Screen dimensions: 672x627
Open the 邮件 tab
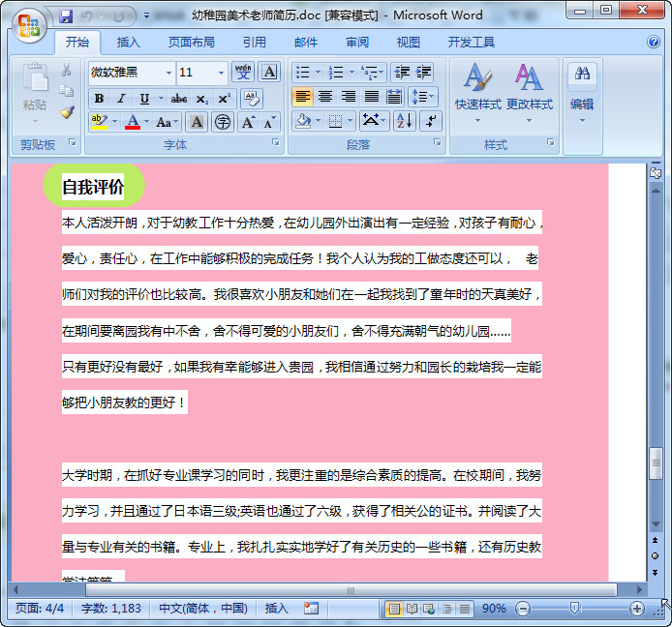pyautogui.click(x=306, y=42)
